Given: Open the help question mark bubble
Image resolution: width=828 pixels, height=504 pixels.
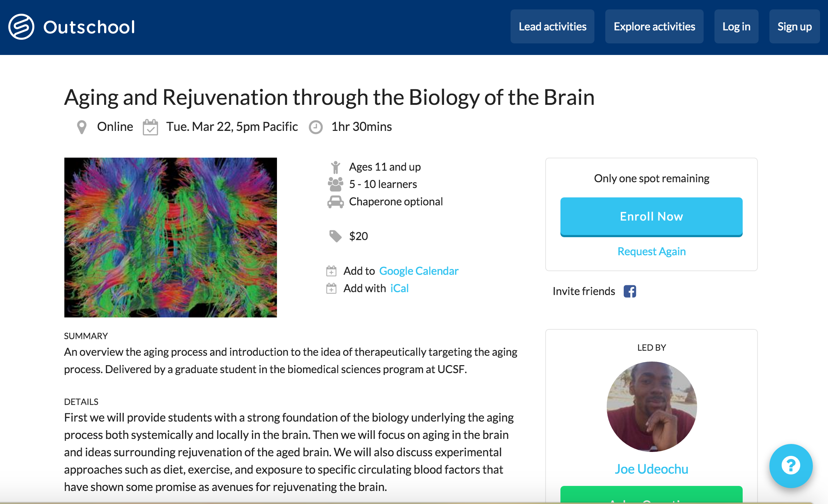Looking at the screenshot, I should pos(791,466).
